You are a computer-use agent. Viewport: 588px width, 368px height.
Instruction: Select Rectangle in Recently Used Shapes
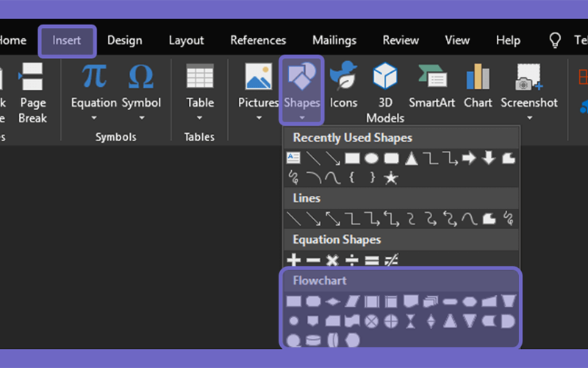click(352, 158)
